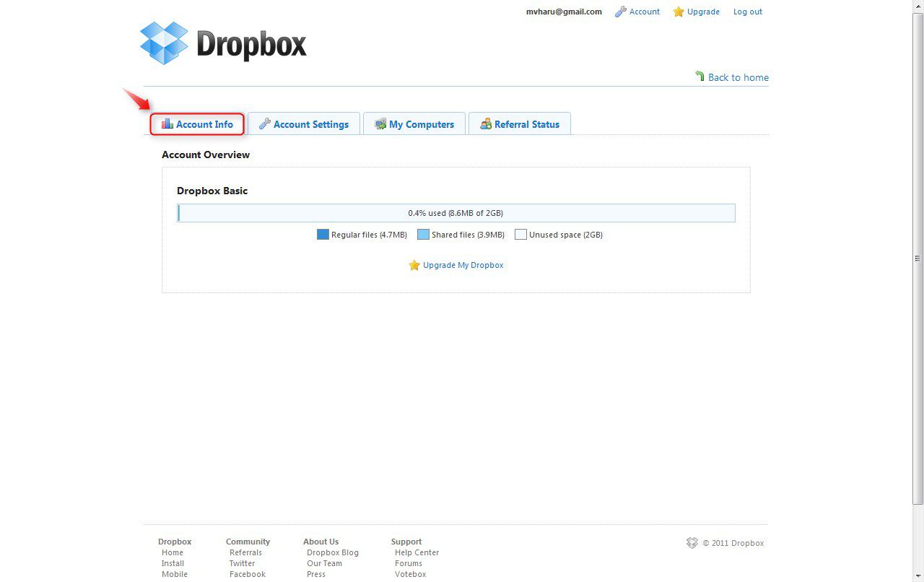Open the Account link in the header
The height and width of the screenshot is (582, 924).
pos(645,12)
